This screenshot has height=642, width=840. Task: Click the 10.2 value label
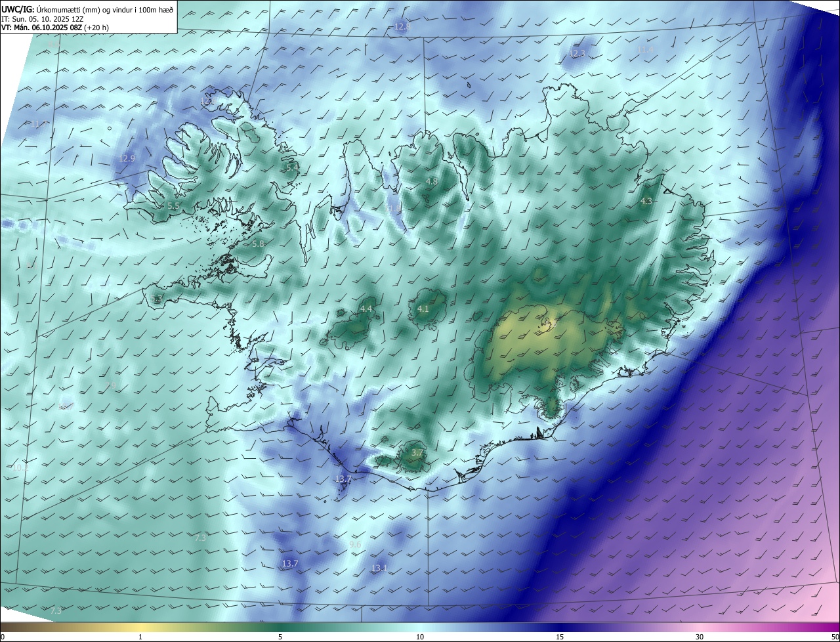click(x=20, y=468)
